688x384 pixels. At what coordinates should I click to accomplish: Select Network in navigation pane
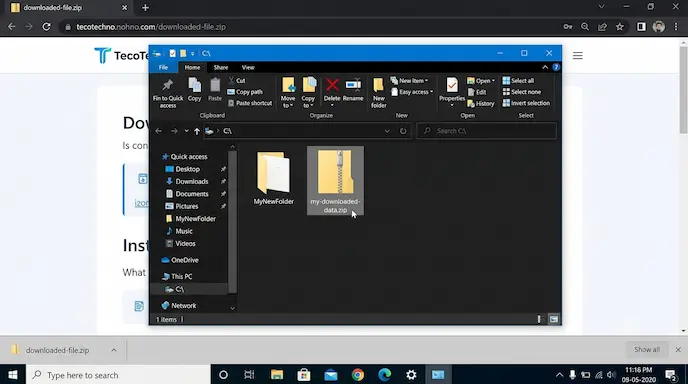pos(179,305)
